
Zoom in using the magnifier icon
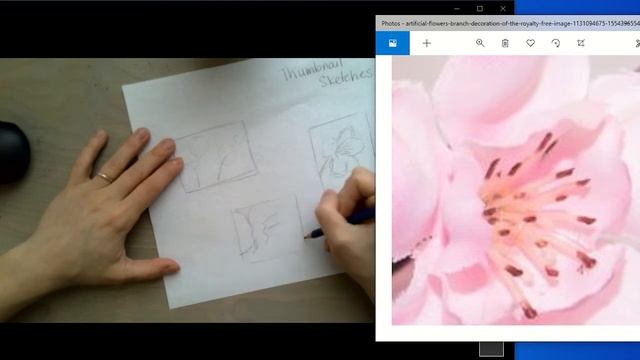coord(480,43)
